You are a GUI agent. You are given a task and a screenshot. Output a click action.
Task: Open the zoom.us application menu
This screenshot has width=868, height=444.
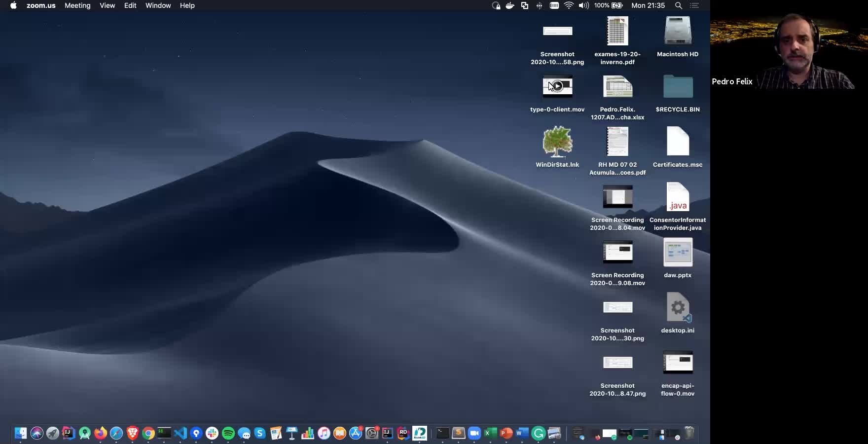pyautogui.click(x=41, y=5)
